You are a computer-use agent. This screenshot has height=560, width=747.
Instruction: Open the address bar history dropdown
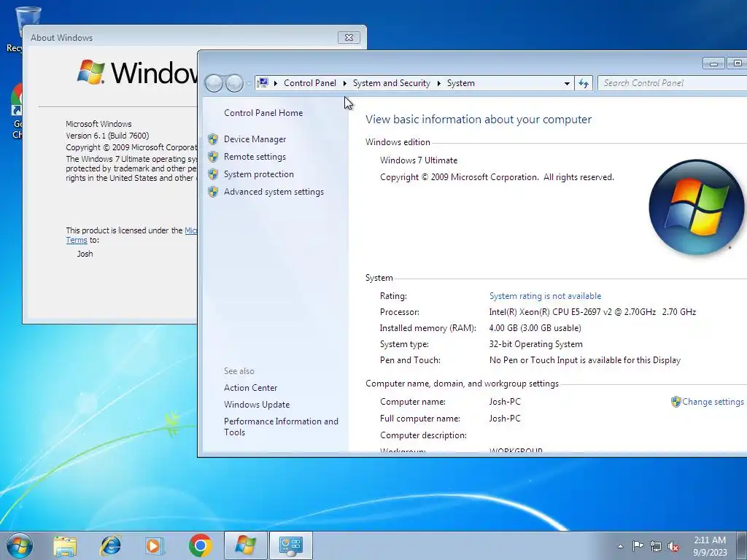click(567, 83)
